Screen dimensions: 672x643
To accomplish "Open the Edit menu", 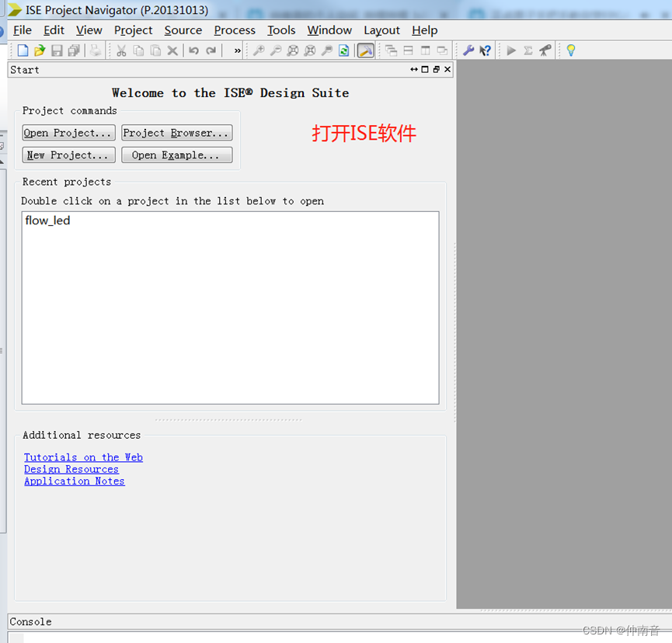I will coord(54,30).
